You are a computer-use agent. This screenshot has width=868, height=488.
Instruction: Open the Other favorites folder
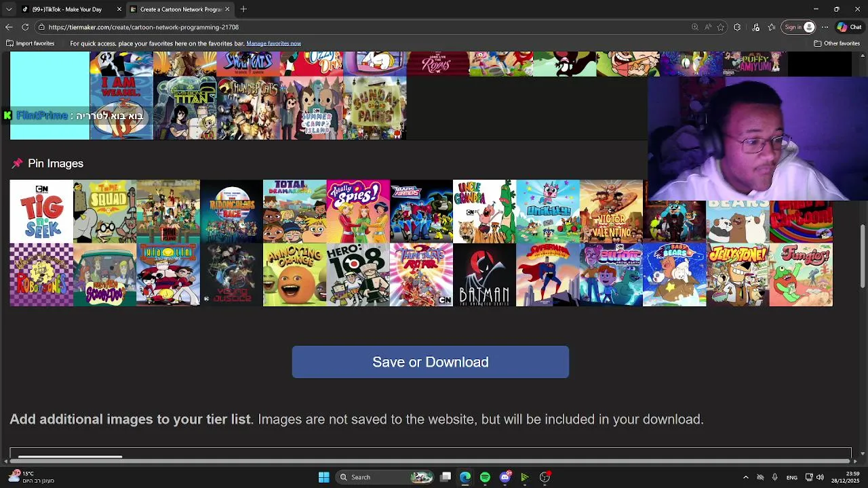click(837, 43)
